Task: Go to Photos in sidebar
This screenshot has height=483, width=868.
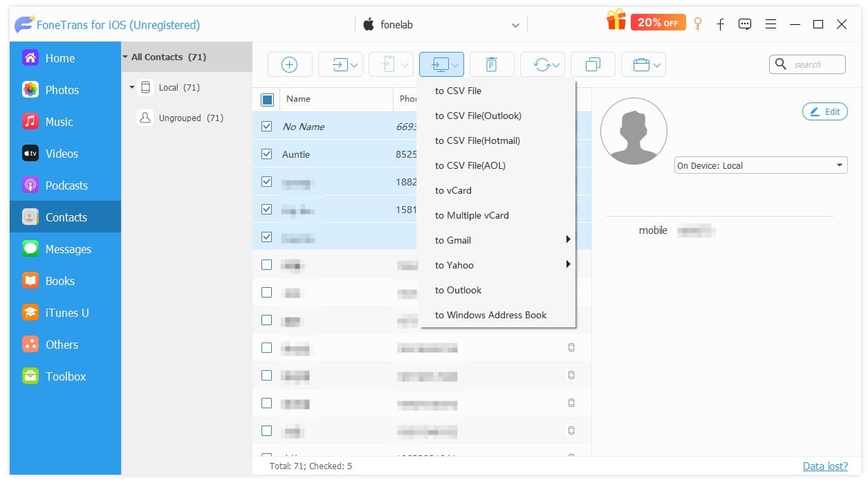Action: pyautogui.click(x=65, y=90)
